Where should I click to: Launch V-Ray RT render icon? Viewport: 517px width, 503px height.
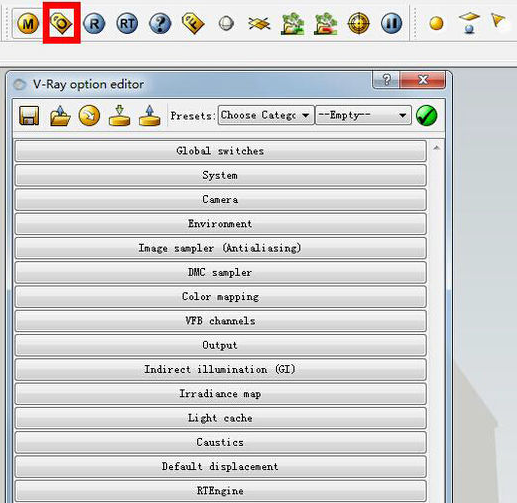[x=127, y=24]
